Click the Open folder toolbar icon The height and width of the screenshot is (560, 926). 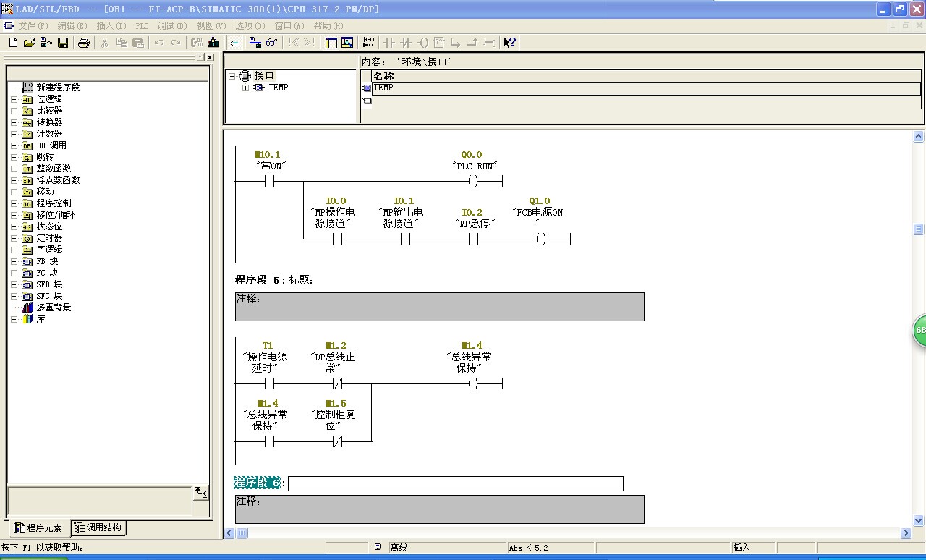coord(30,43)
